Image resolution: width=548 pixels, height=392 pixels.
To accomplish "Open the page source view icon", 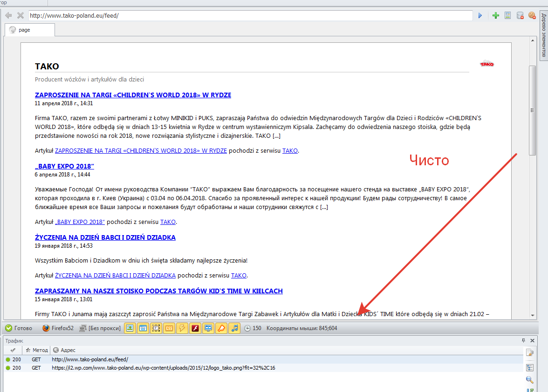I will [508, 15].
